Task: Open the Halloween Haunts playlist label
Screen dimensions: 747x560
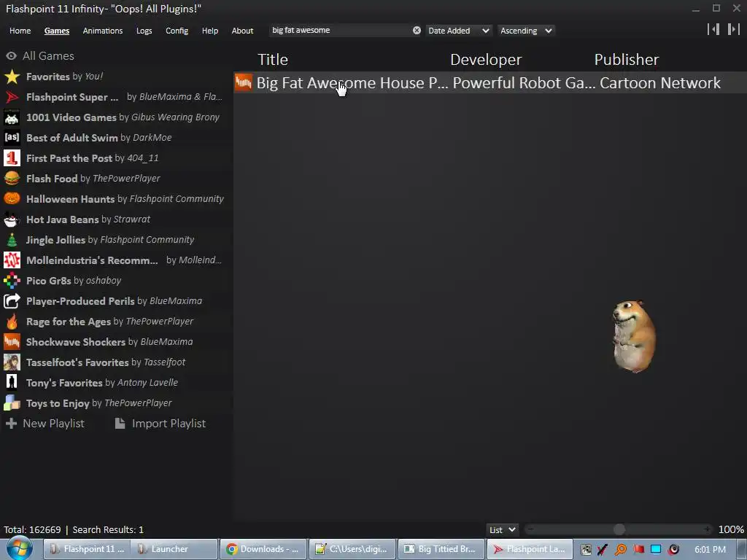Action: [x=71, y=199]
